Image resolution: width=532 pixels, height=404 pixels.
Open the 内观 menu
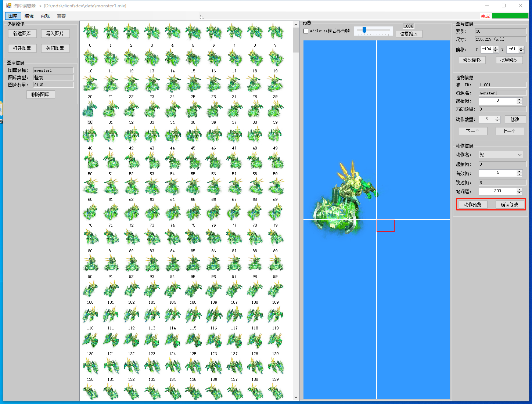(x=45, y=16)
